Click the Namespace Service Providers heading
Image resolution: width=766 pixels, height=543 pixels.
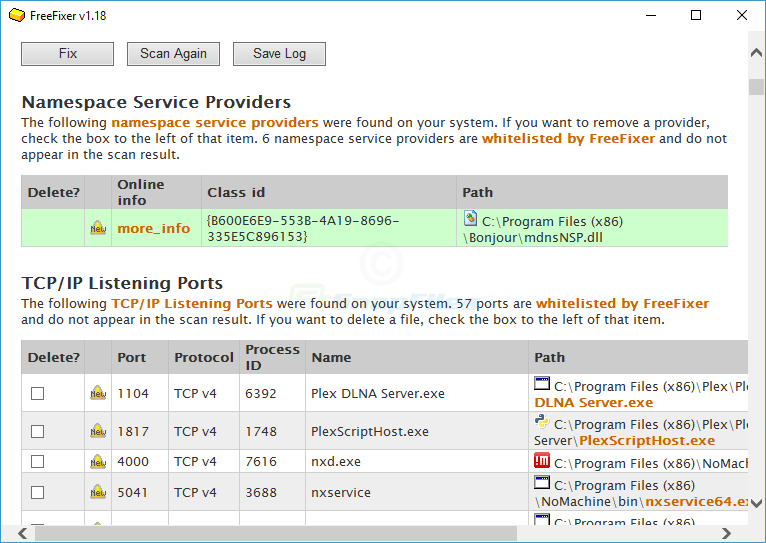click(156, 102)
